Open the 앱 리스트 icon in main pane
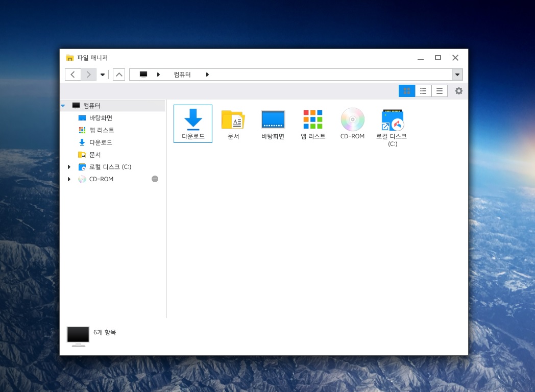The width and height of the screenshot is (535, 392). click(313, 124)
